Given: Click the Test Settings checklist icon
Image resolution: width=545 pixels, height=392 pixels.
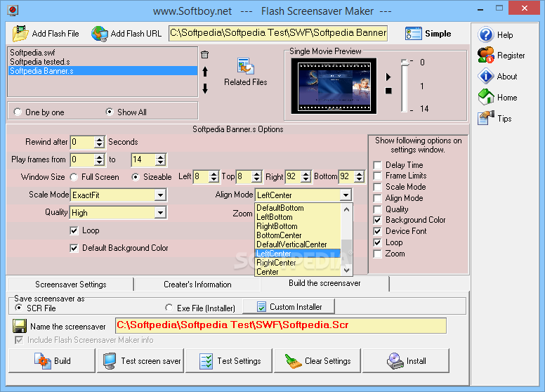Looking at the screenshot, I should [206, 361].
